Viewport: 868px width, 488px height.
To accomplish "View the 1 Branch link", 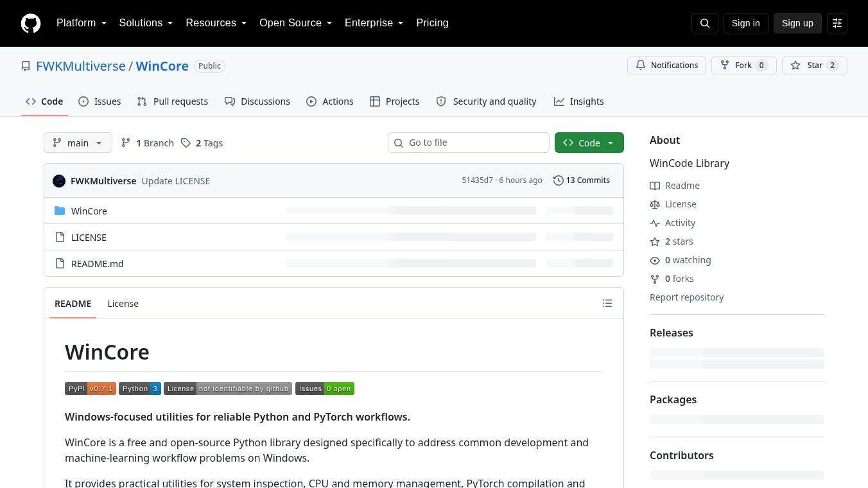I will click(x=148, y=143).
